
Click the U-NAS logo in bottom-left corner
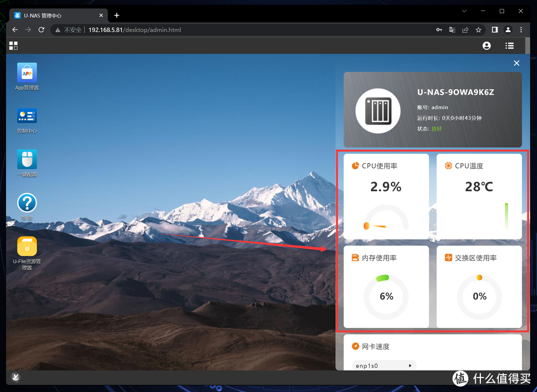click(x=15, y=377)
